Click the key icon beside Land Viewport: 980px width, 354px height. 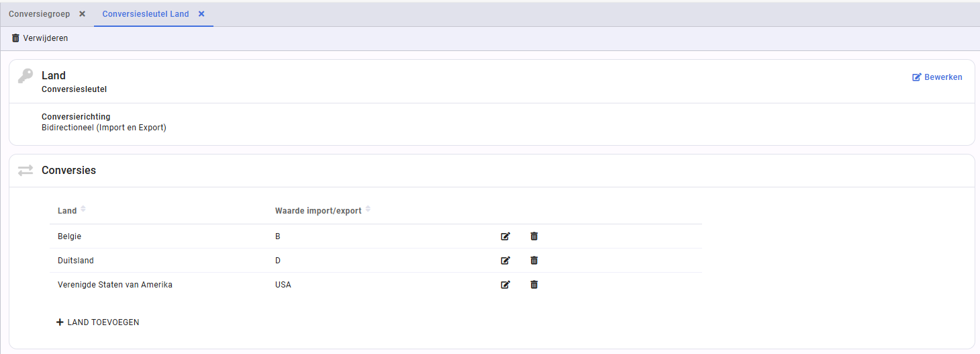[x=26, y=76]
